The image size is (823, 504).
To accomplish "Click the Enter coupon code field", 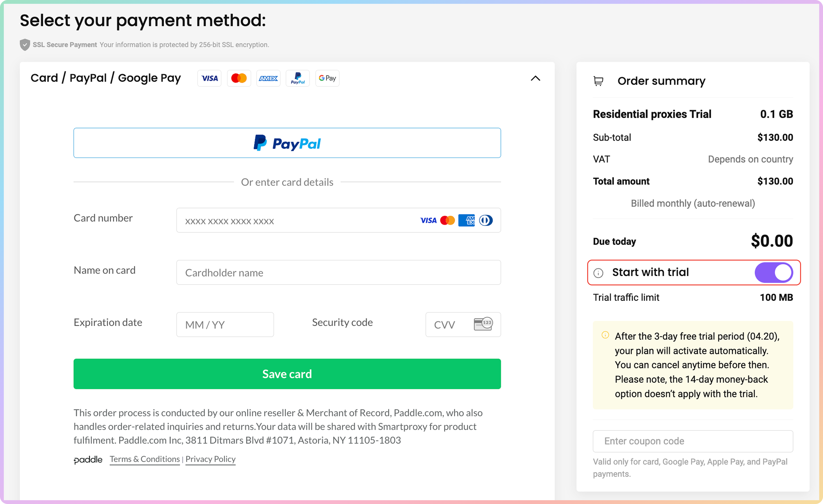I will click(x=693, y=441).
